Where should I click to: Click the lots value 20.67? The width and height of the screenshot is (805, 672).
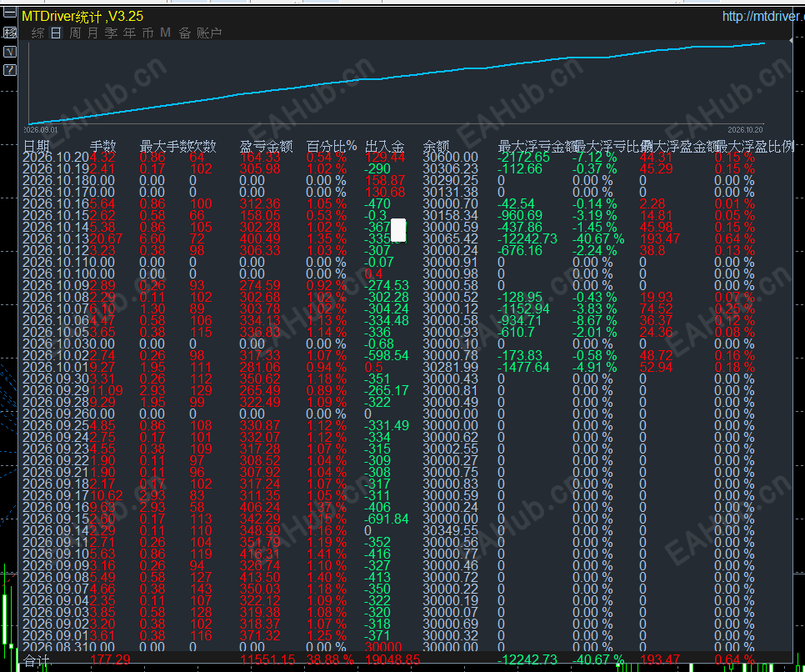[x=107, y=239]
